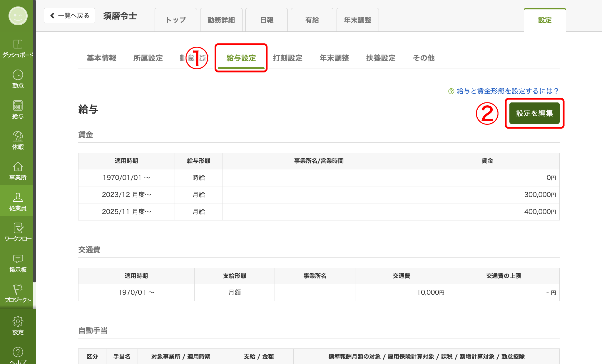
Task: Switch to the 勤務詳細 tab
Action: point(221,20)
